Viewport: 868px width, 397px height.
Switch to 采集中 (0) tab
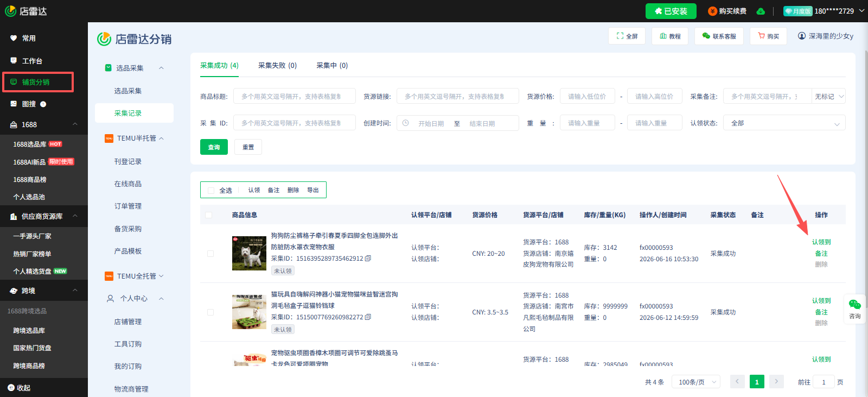332,65
